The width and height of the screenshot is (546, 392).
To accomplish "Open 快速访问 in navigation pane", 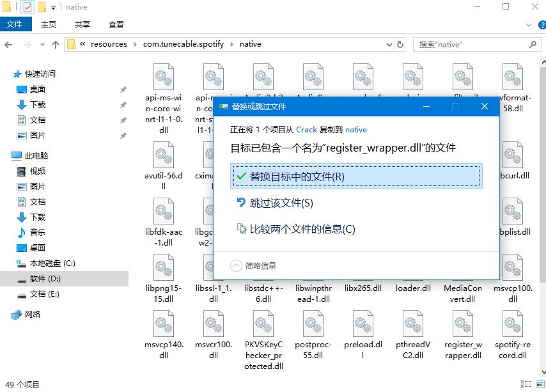I will [40, 74].
